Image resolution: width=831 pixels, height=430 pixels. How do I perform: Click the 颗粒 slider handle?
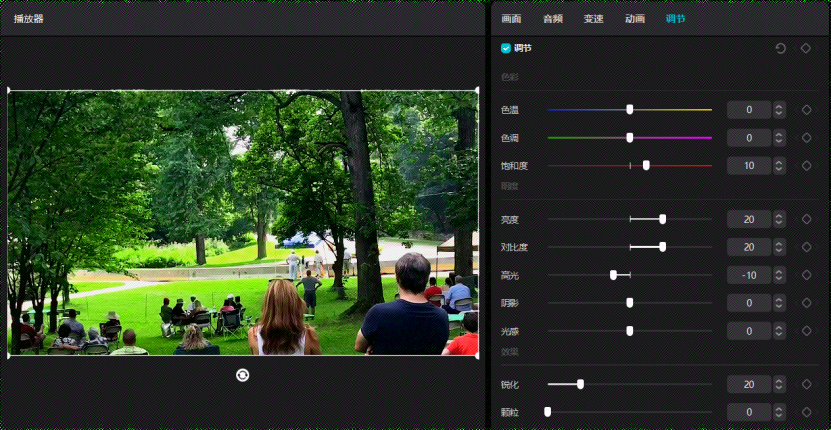coord(547,411)
